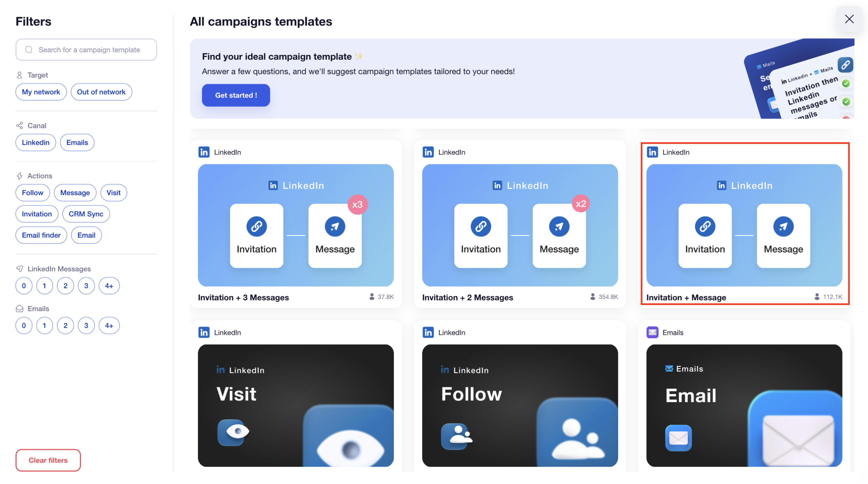Click the Target person icon in the sidebar

coord(19,75)
